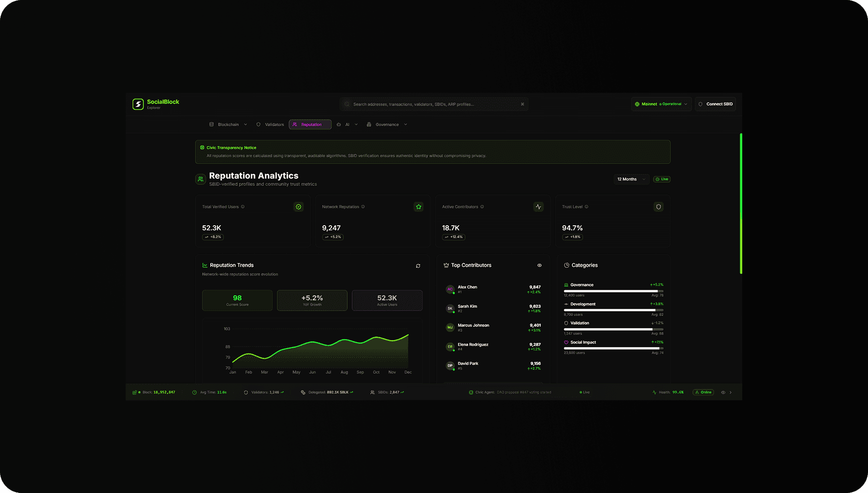Screen dimensions: 868x493
Task: Click the SocialBlock logo icon
Action: [138, 104]
